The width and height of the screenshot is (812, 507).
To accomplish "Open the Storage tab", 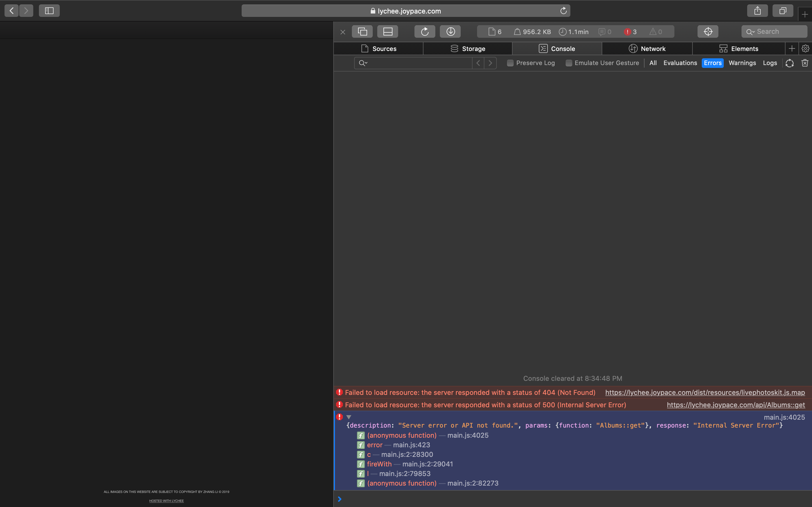I will [468, 48].
